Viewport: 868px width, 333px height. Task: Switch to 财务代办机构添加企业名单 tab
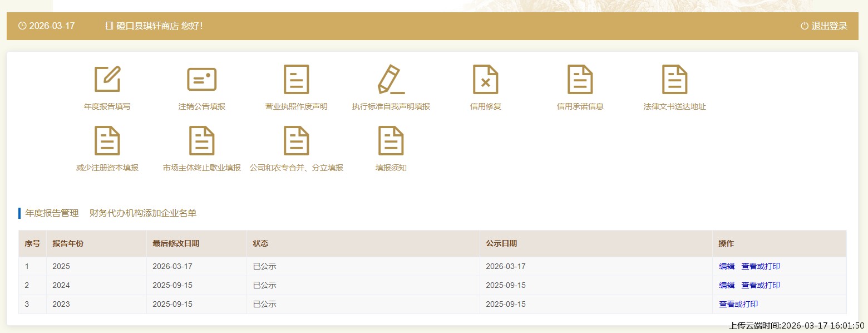pyautogui.click(x=143, y=213)
